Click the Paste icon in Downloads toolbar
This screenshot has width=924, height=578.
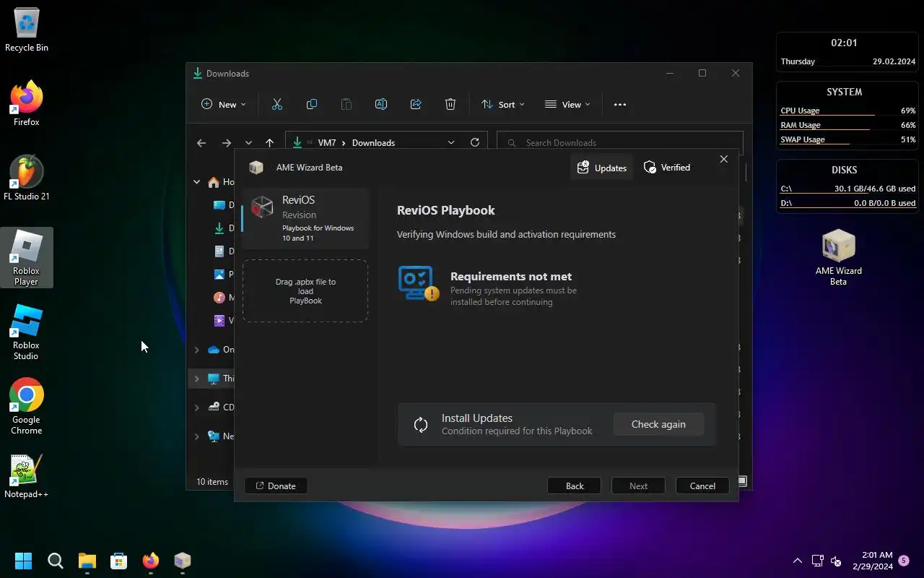[346, 104]
